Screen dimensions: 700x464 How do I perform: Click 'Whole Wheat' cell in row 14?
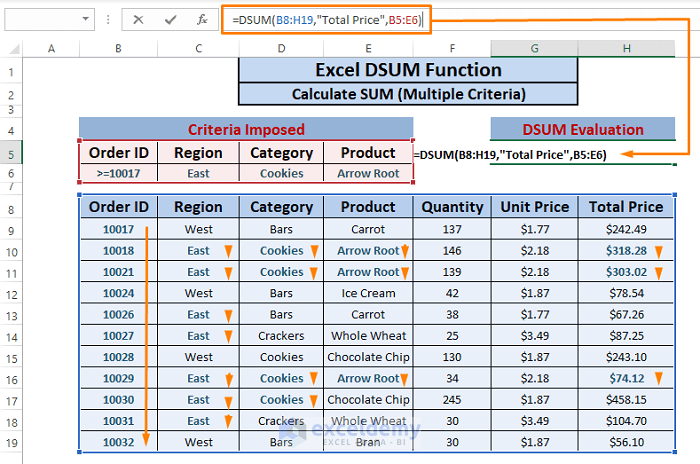tap(368, 336)
